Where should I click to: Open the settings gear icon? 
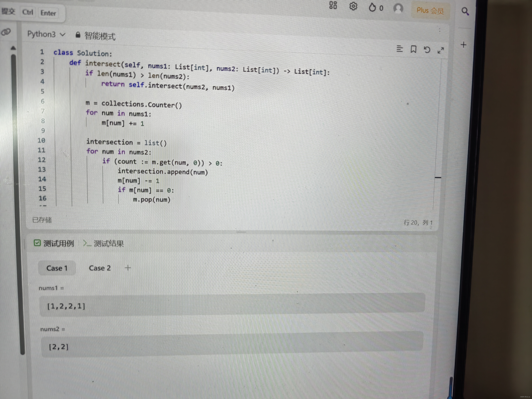tap(353, 6)
